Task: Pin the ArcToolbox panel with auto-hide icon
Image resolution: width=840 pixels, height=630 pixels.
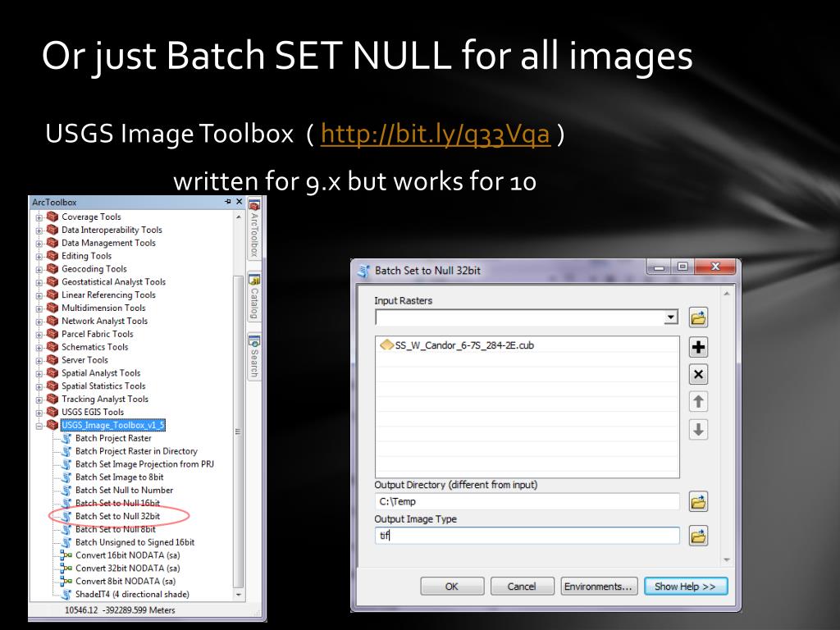Action: [x=228, y=202]
